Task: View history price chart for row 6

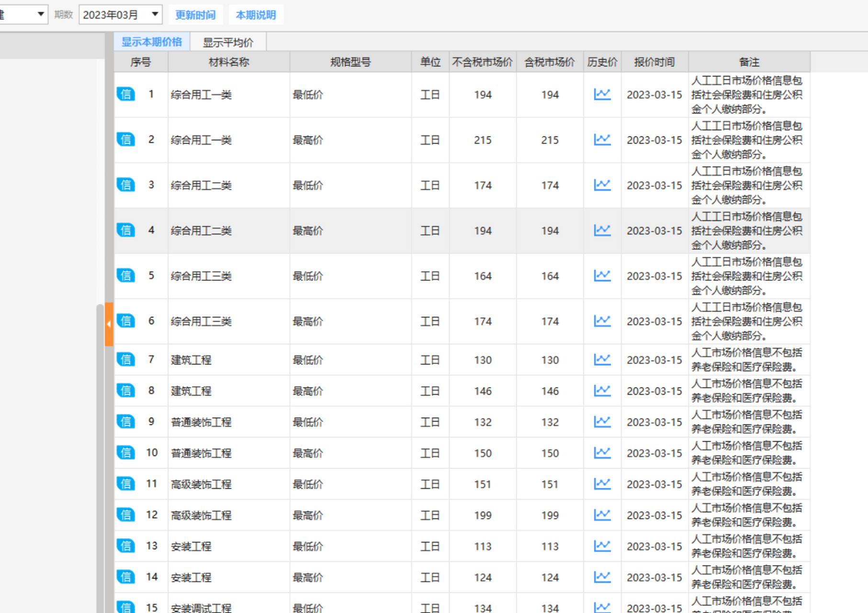Action: [602, 321]
